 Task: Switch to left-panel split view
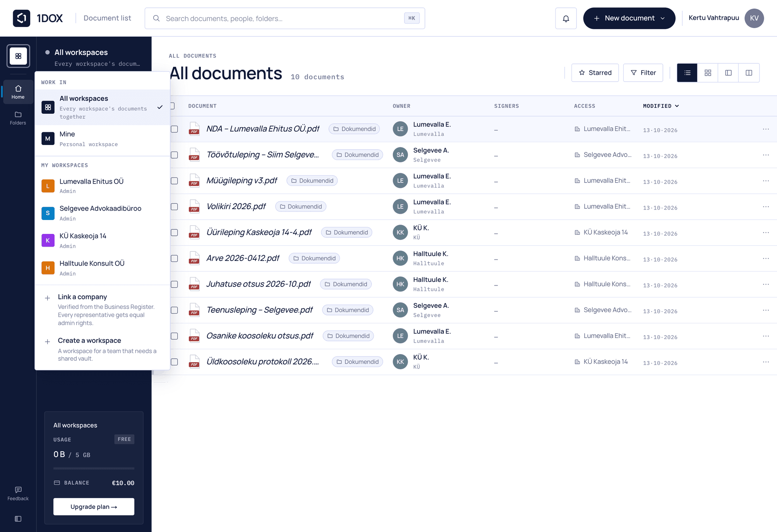(728, 73)
